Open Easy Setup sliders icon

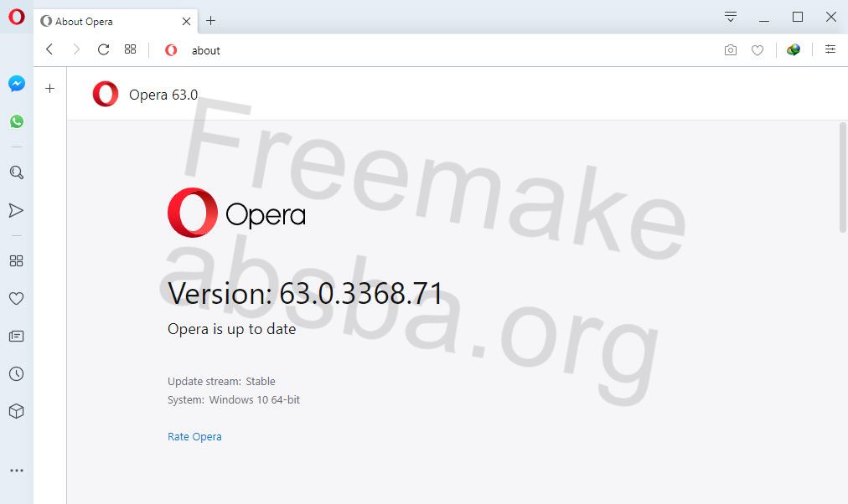click(x=830, y=49)
